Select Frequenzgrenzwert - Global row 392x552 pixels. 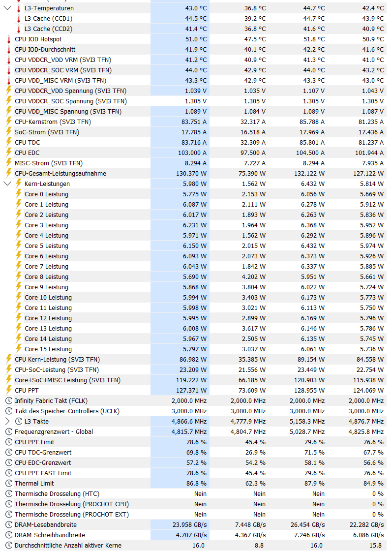click(x=195, y=431)
